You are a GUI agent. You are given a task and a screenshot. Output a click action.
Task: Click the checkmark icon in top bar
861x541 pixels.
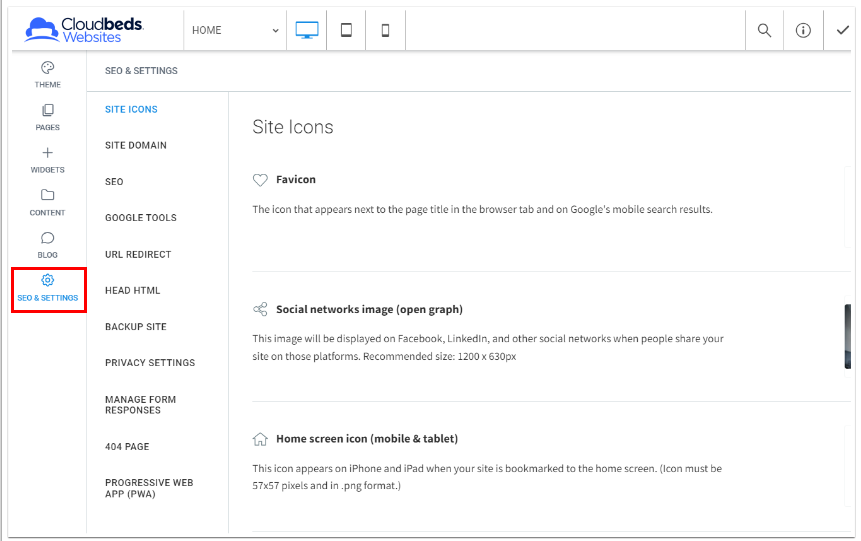click(x=842, y=30)
